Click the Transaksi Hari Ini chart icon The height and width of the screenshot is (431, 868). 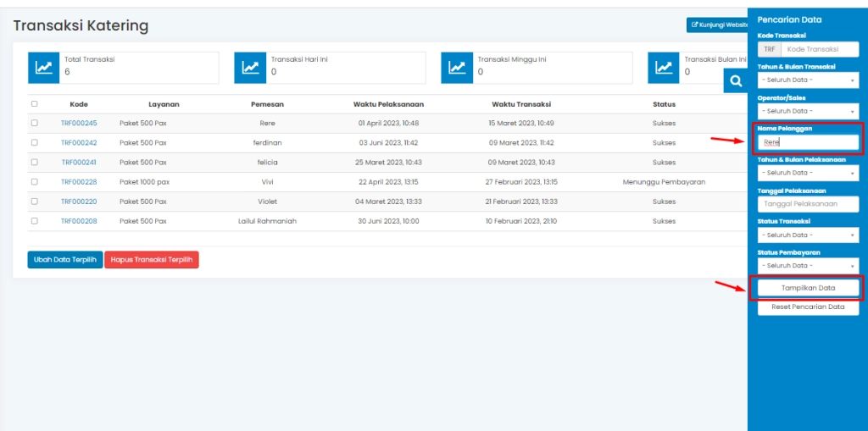(x=250, y=68)
